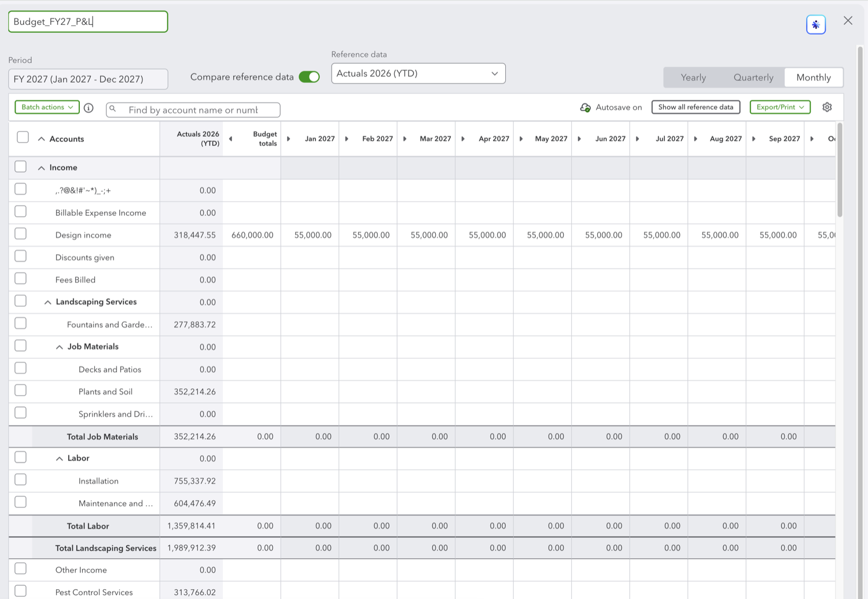868x599 pixels.
Task: Turn off Compare reference data toggle
Action: point(309,77)
